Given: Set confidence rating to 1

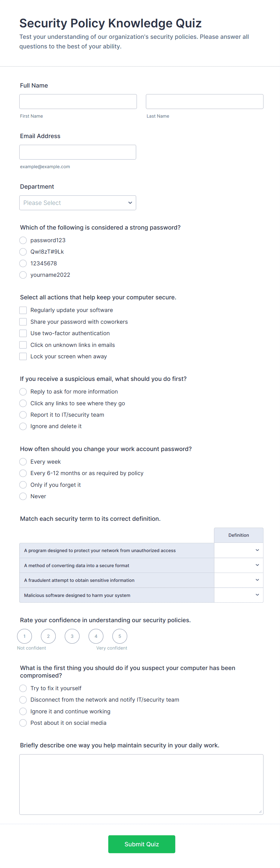Looking at the screenshot, I should 24,636.
